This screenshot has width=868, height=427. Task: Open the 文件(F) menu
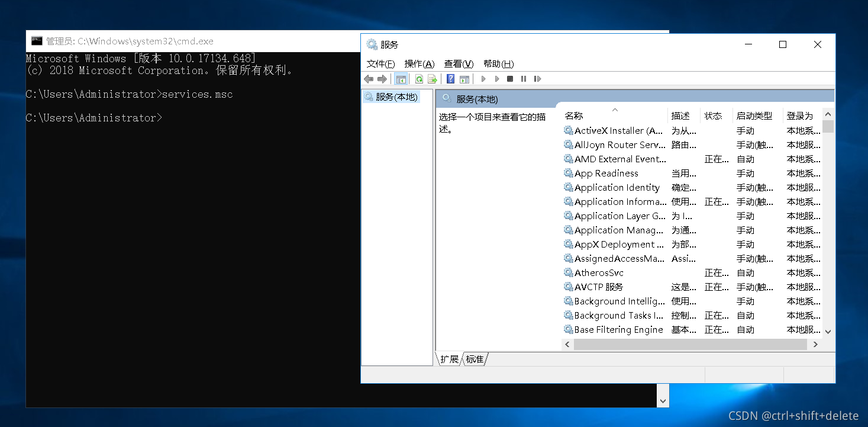pyautogui.click(x=380, y=64)
